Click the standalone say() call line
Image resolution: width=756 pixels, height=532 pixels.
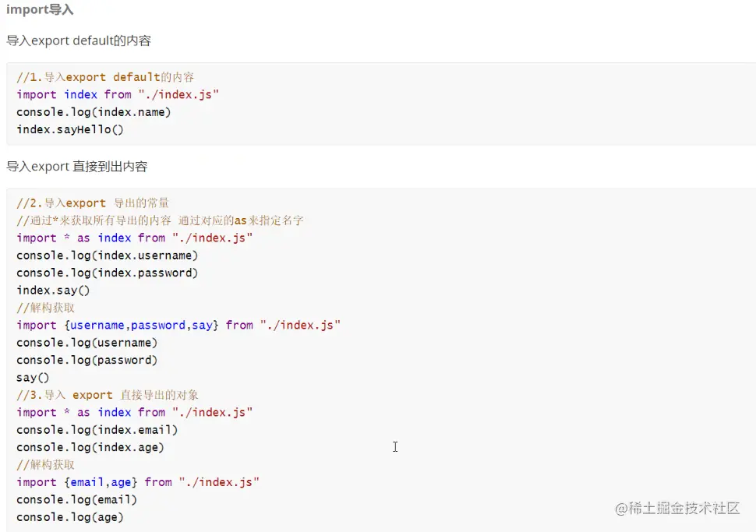pyautogui.click(x=33, y=378)
